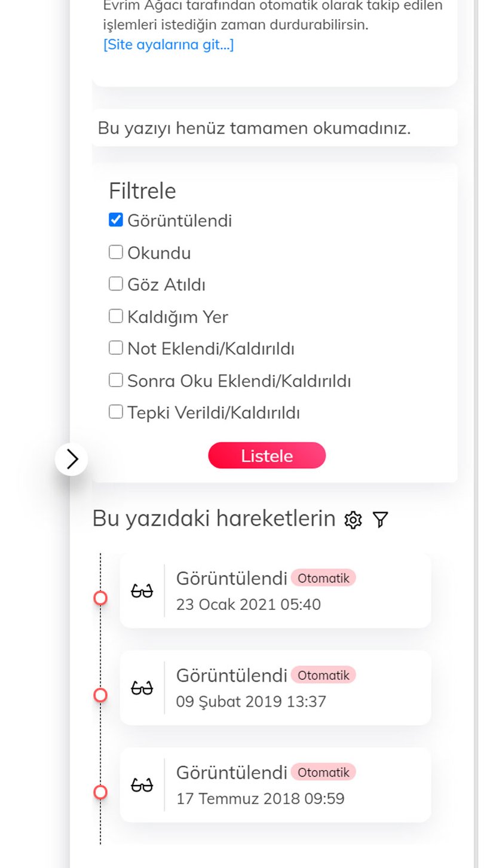Select Not Eklendi/Kaldırıldı checkbox

click(x=116, y=348)
